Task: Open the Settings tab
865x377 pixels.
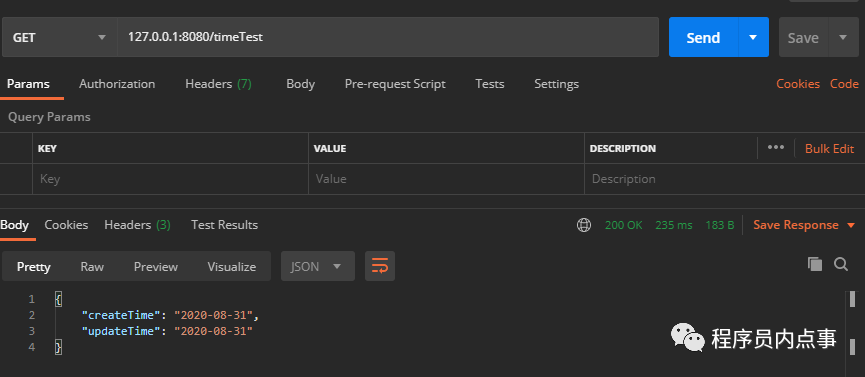Action: pos(557,84)
